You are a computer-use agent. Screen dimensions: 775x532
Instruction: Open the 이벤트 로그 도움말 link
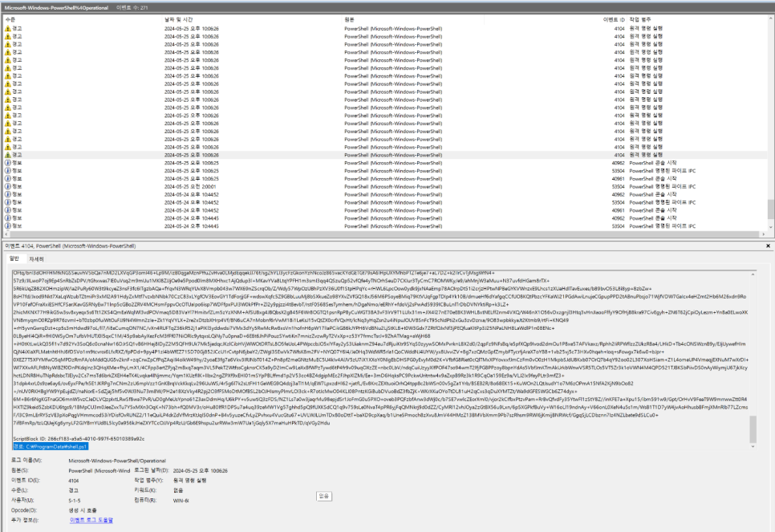(91, 520)
